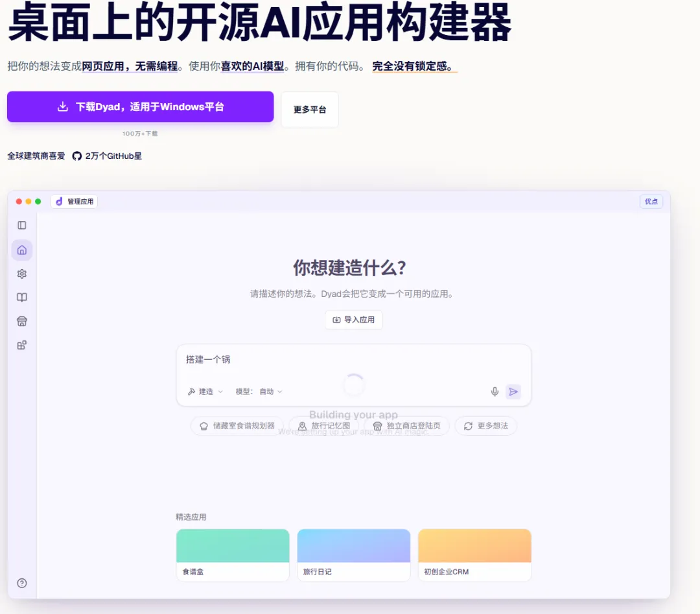Toggle the sidebar panel icon
700x614 pixels.
pyautogui.click(x=22, y=226)
